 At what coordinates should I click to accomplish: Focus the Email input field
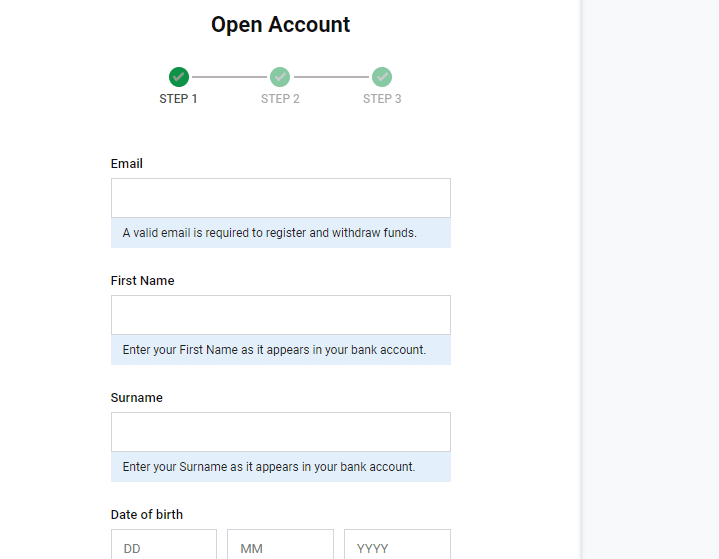click(280, 198)
